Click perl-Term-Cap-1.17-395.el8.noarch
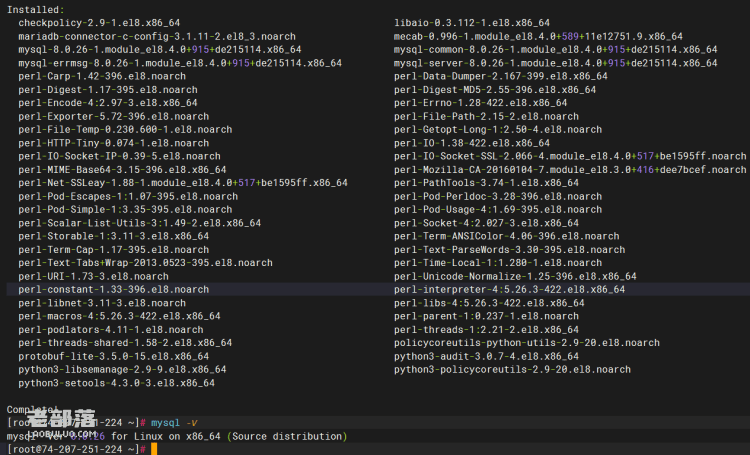This screenshot has height=455, width=750. point(113,249)
